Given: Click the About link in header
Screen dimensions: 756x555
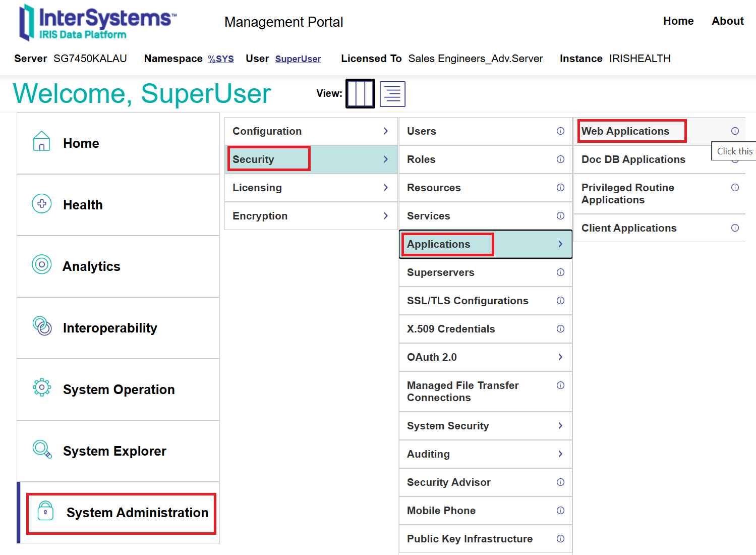Looking at the screenshot, I should pos(727,21).
